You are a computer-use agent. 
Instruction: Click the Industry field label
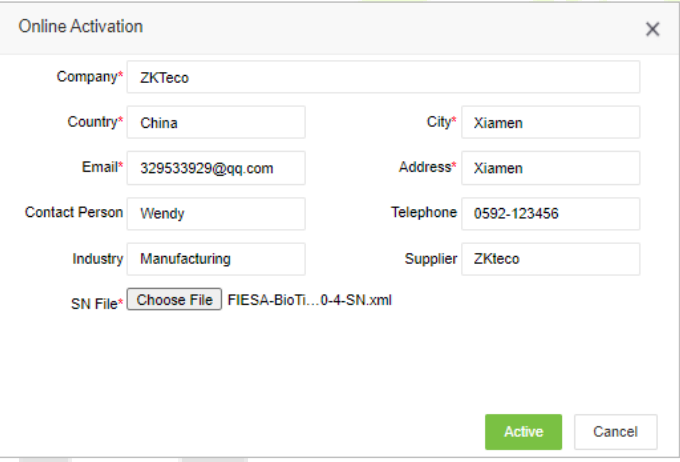98,259
